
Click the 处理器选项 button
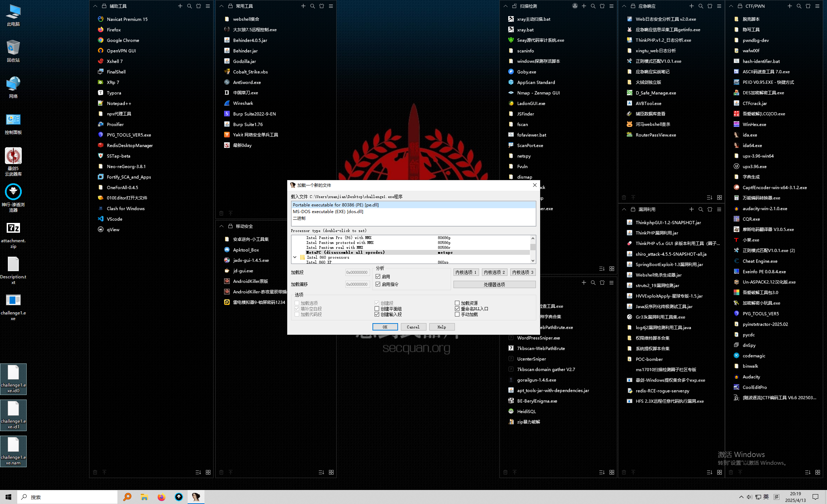pos(494,285)
